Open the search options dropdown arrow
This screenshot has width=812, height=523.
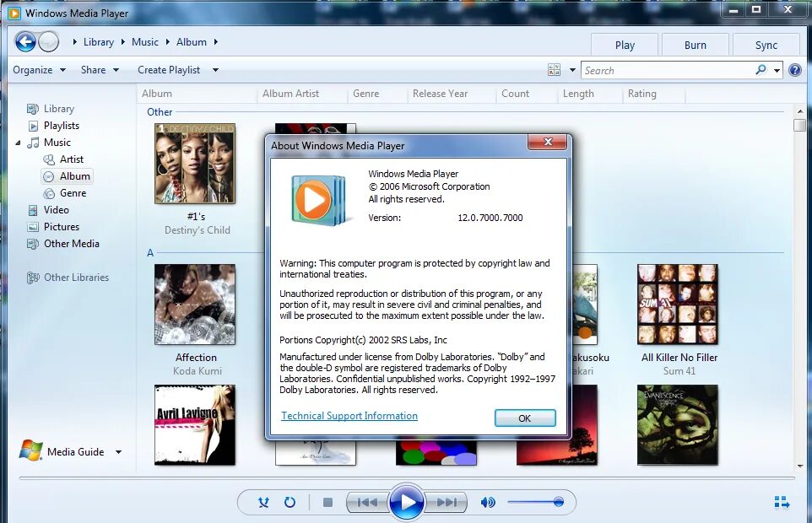(776, 70)
